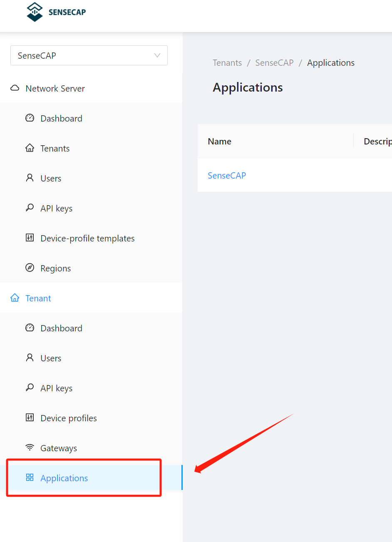
Task: Click the grid icon beside Applications
Action: pyautogui.click(x=30, y=477)
